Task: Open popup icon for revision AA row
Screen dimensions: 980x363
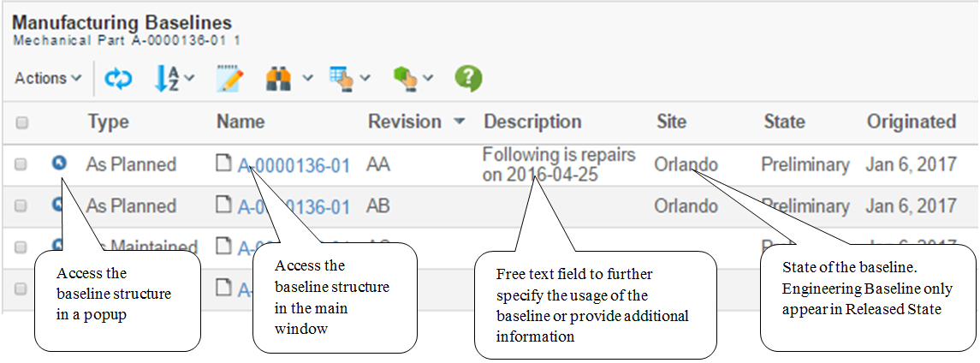Action: tap(59, 163)
